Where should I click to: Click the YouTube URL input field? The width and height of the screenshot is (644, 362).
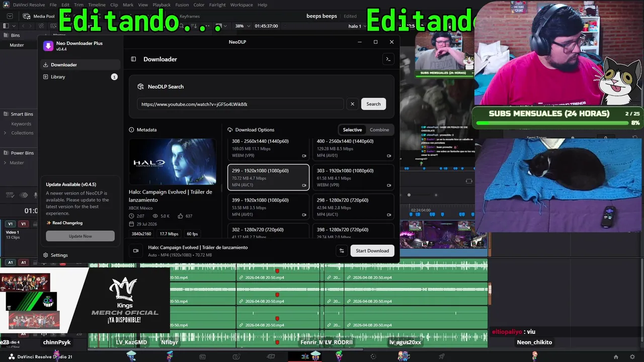coord(240,104)
